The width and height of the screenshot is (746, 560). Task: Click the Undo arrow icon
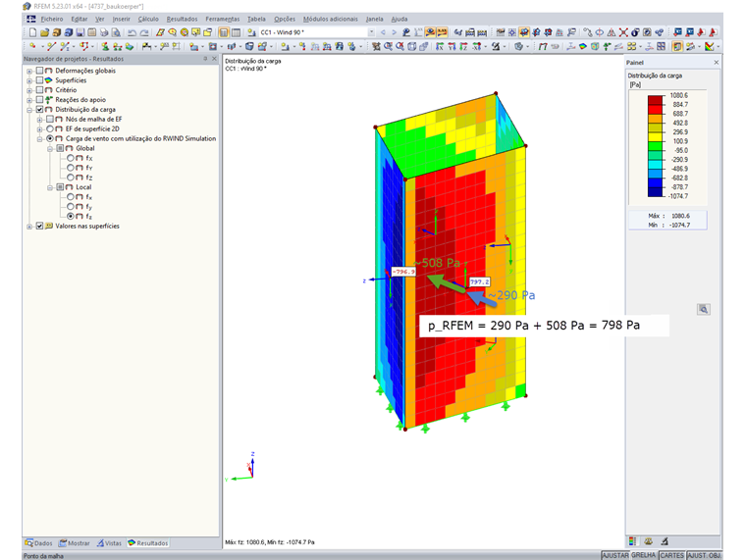click(x=132, y=32)
